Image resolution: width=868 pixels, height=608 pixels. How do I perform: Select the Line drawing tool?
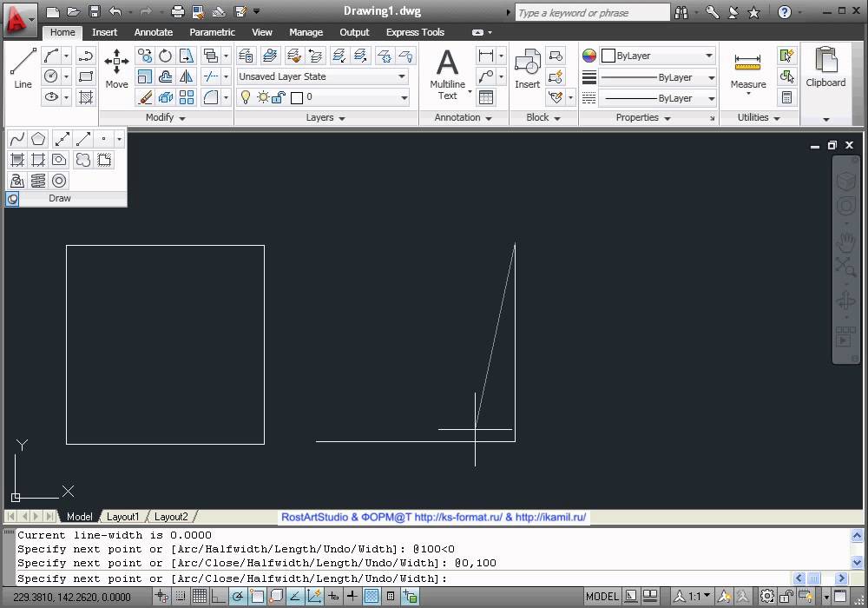(x=23, y=68)
